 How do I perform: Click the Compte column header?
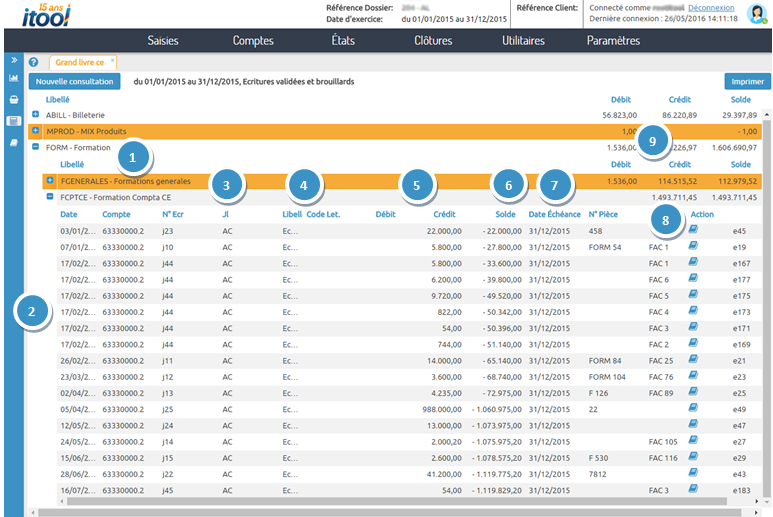[116, 214]
